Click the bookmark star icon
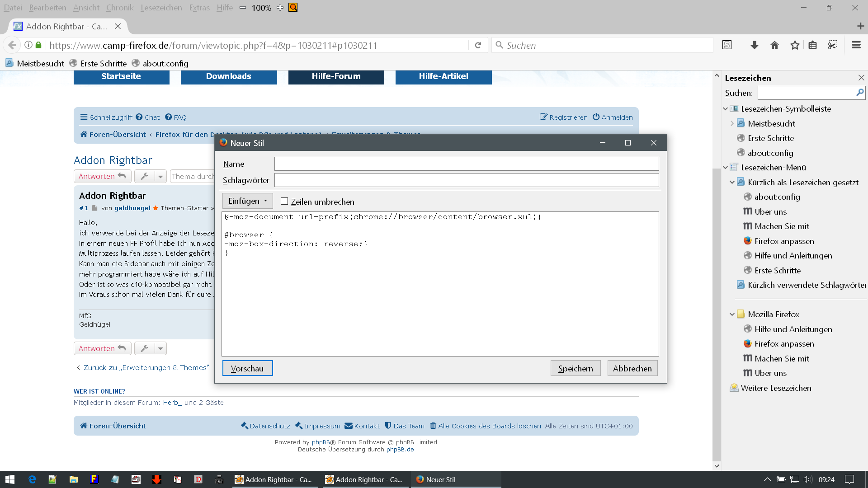This screenshot has height=488, width=868. coord(795,45)
